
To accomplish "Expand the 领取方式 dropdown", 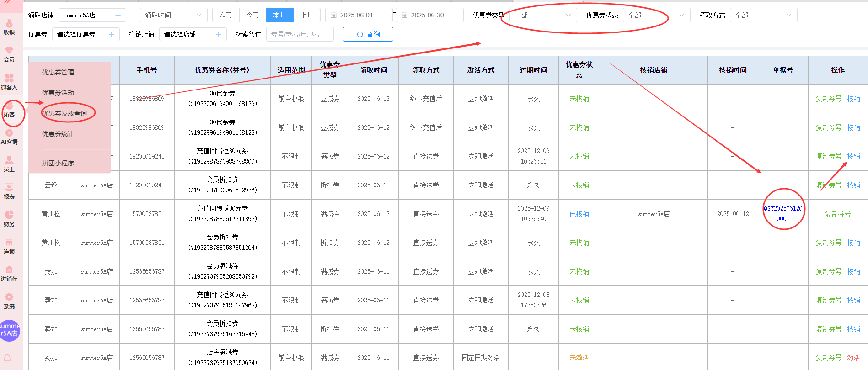I will 763,15.
